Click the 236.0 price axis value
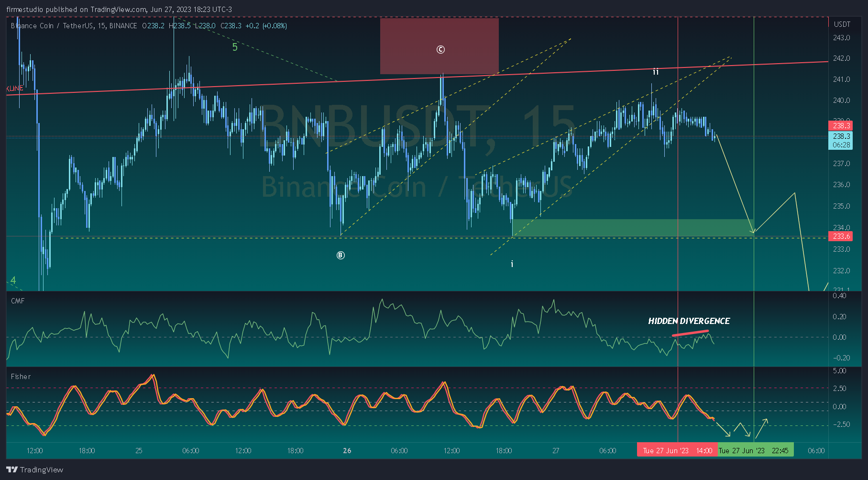868x480 pixels. (x=842, y=185)
